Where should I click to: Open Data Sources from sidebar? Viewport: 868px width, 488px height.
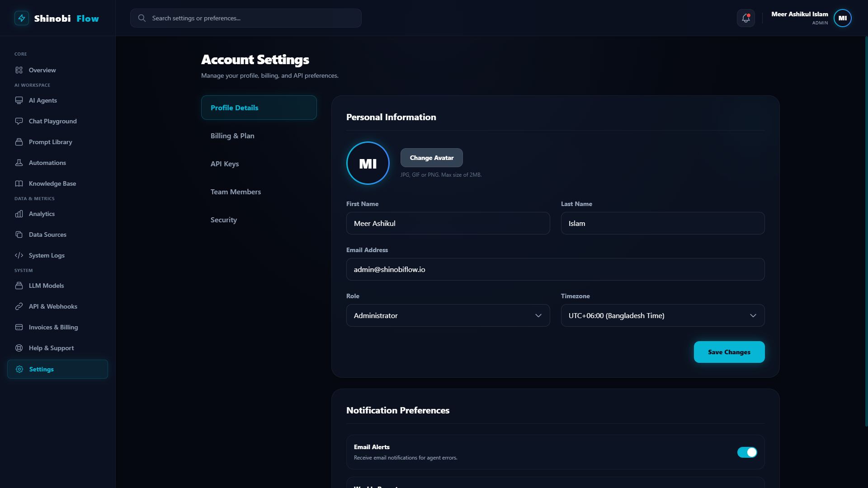pos(57,235)
